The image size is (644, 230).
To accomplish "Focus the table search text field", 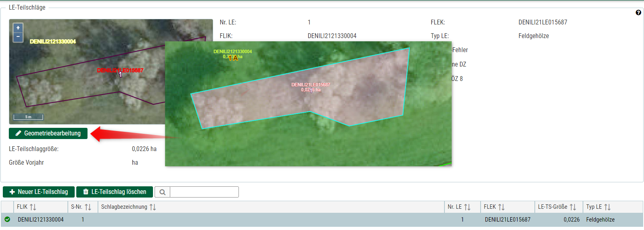I will [x=204, y=192].
